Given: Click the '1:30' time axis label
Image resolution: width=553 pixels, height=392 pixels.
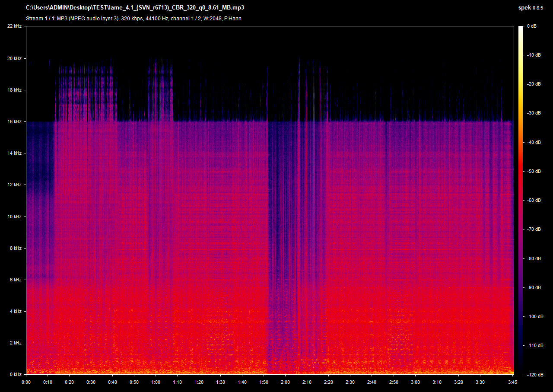Looking at the screenshot, I should 220,382.
